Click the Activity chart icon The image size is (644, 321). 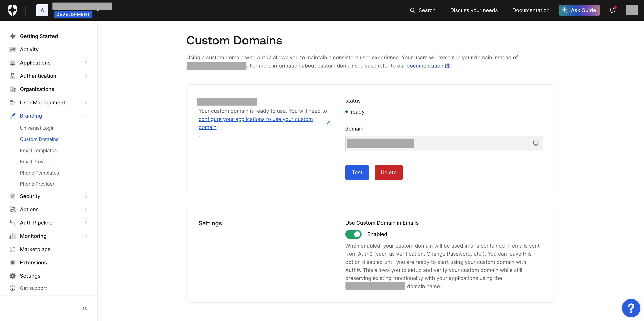pos(13,49)
